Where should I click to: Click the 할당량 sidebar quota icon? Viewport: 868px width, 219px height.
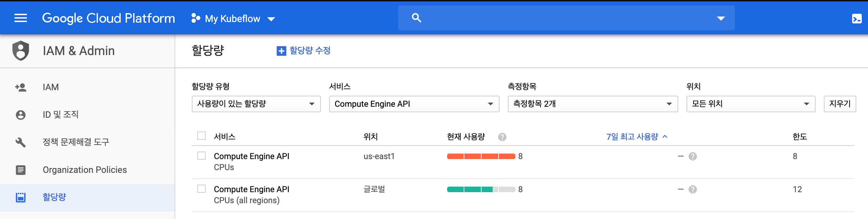[x=21, y=197]
